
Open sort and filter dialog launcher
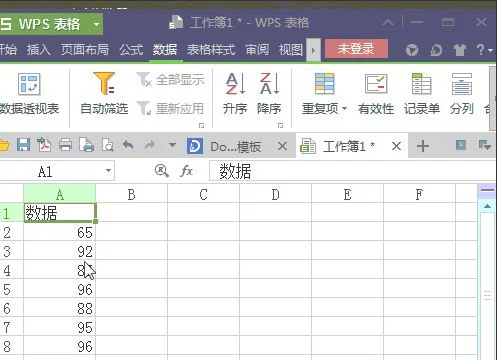pyautogui.click(x=201, y=125)
